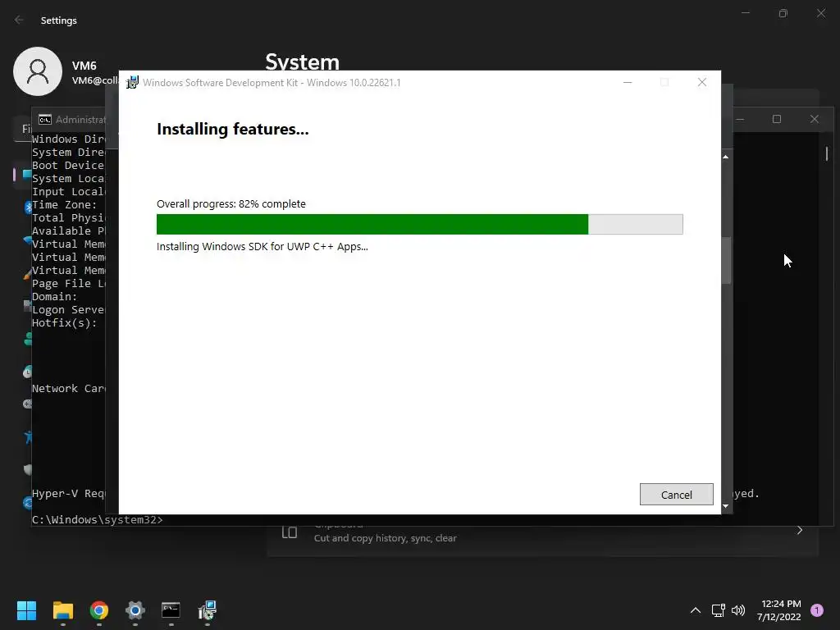Image resolution: width=840 pixels, height=630 pixels.
Task: Click the scrollbar thumb beside the installer
Action: click(x=726, y=260)
